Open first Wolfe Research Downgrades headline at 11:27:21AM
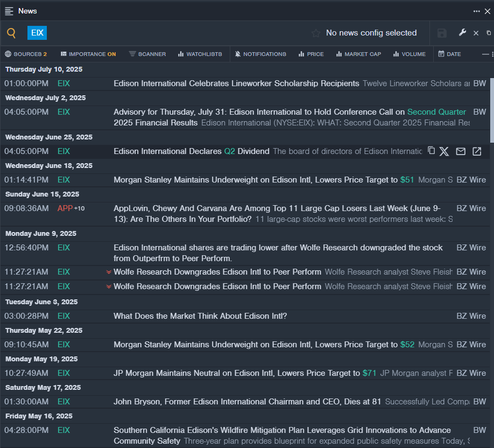 click(x=217, y=272)
